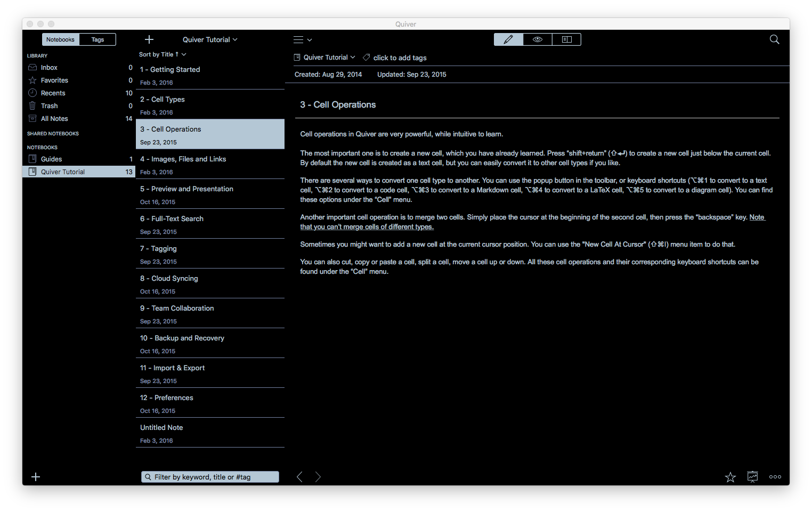Click the Guides notebook icon

coord(33,159)
